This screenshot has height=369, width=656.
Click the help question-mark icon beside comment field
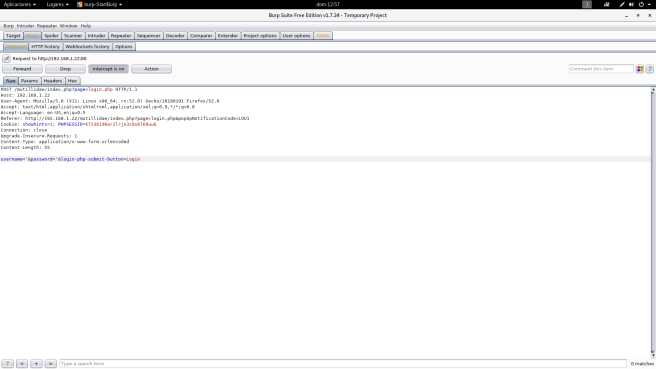click(649, 69)
